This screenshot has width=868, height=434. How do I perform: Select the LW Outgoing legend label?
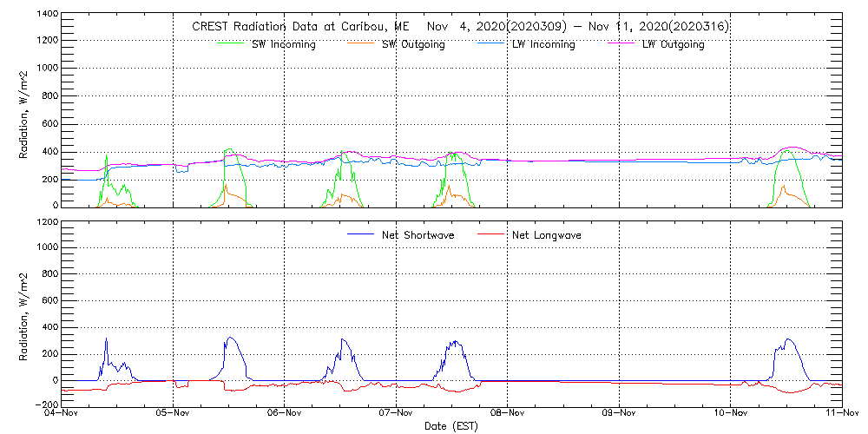(673, 45)
